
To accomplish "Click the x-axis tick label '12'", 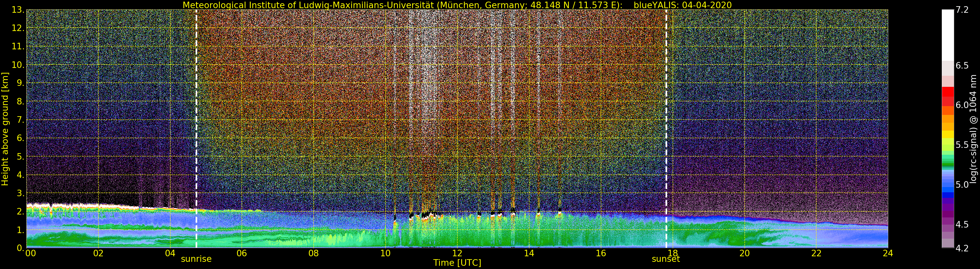I will tap(457, 253).
